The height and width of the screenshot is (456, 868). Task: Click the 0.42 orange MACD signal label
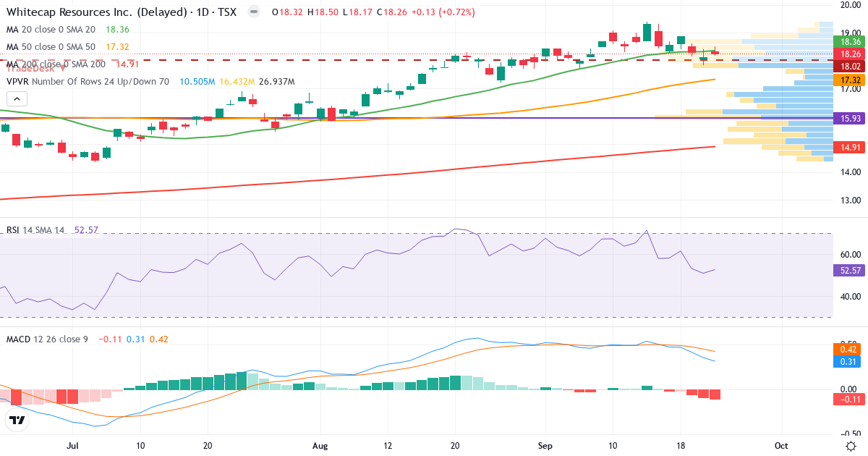coord(847,350)
